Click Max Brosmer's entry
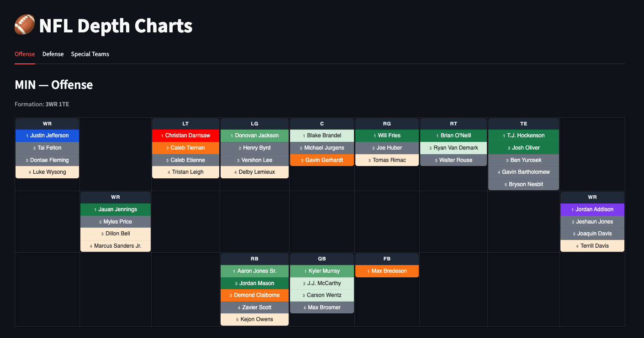 tap(322, 307)
